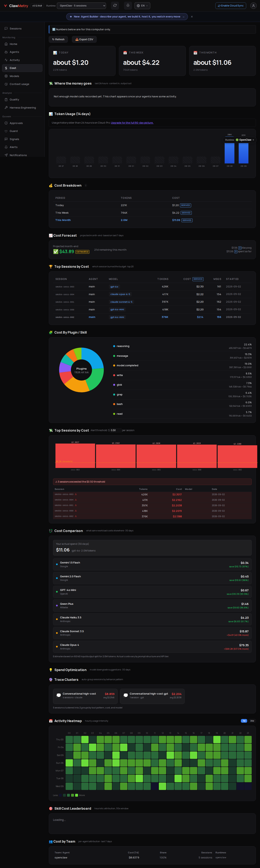This screenshot has height=868, width=260.
Task: Select the 7d heatmap range
Action: [244, 721]
